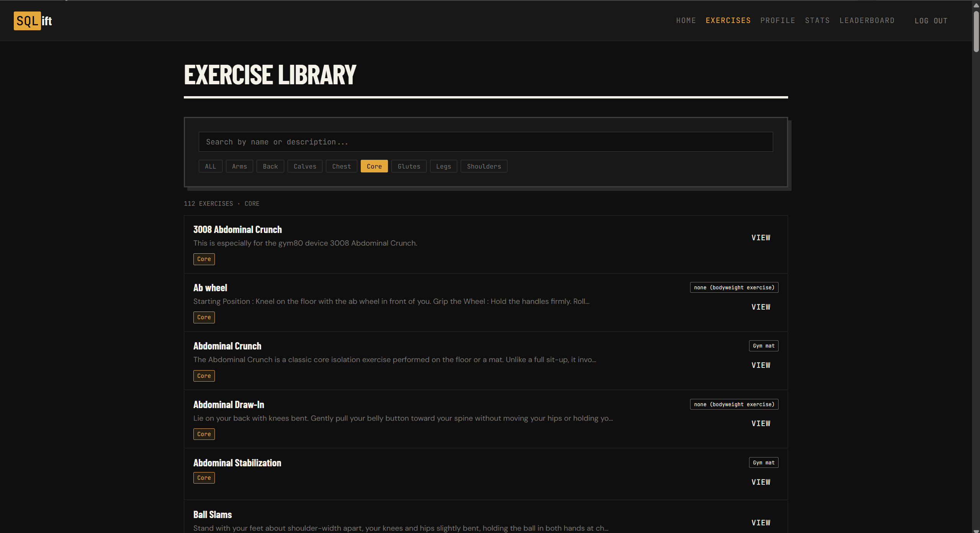Screen dimensions: 980x533
Task: Open the Stats page
Action: 817,21
